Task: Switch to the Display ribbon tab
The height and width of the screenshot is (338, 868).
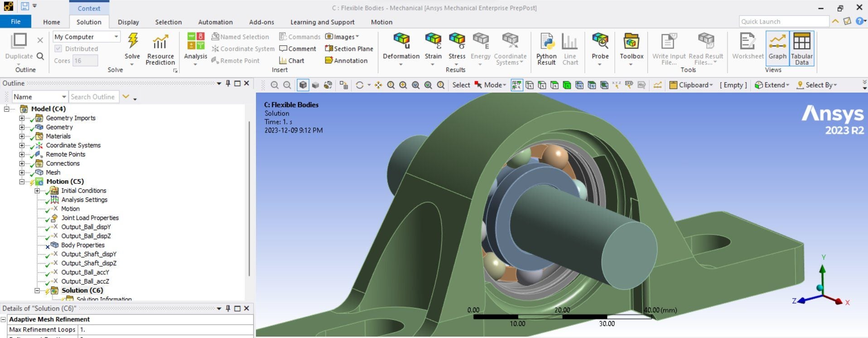Action: pos(128,22)
